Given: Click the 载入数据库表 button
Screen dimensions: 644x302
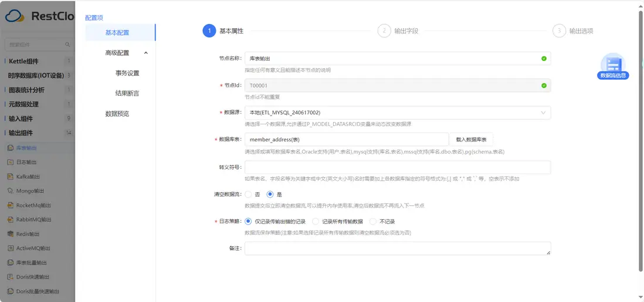Looking at the screenshot, I should (x=472, y=140).
